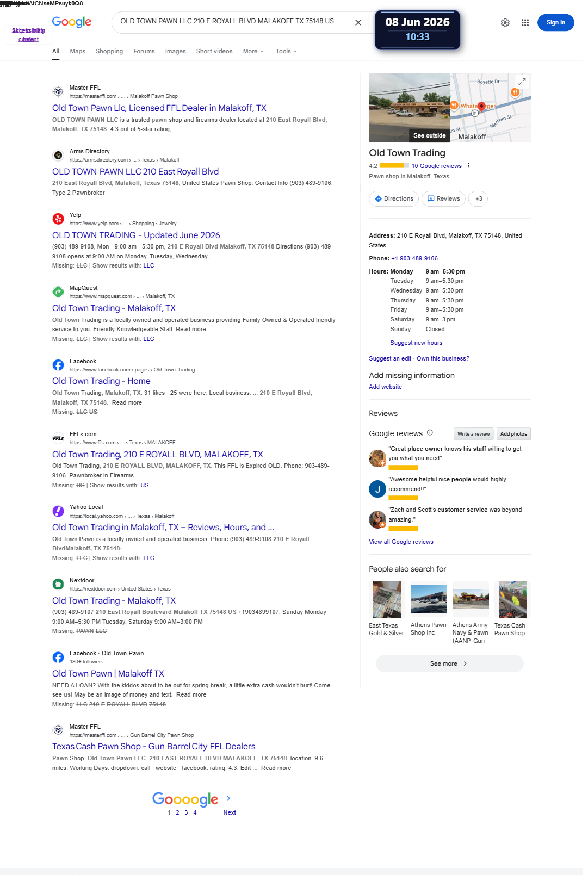Open the Tools dropdown
Viewport: 588px width, 875px height.
coord(286,51)
